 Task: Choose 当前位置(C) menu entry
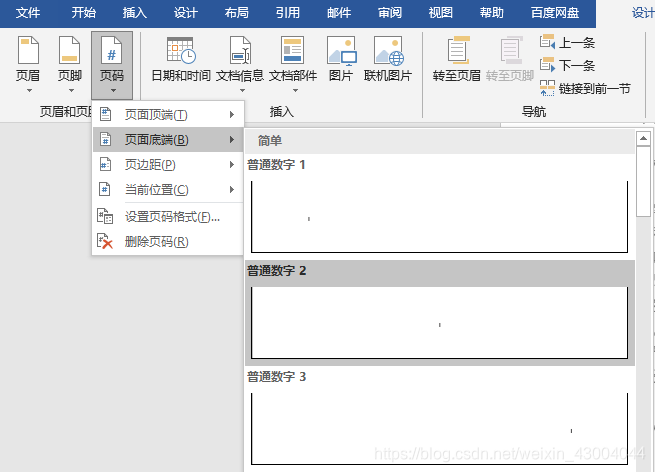[x=168, y=190]
